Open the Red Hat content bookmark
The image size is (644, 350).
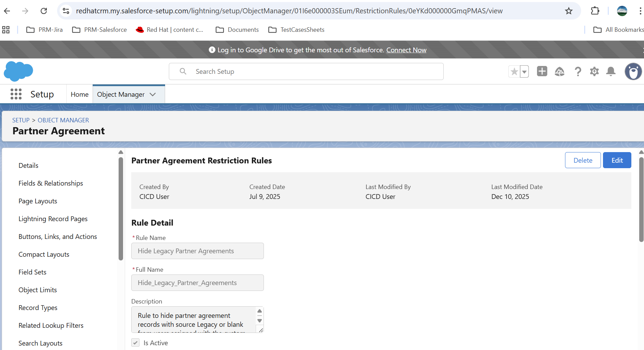tap(170, 30)
